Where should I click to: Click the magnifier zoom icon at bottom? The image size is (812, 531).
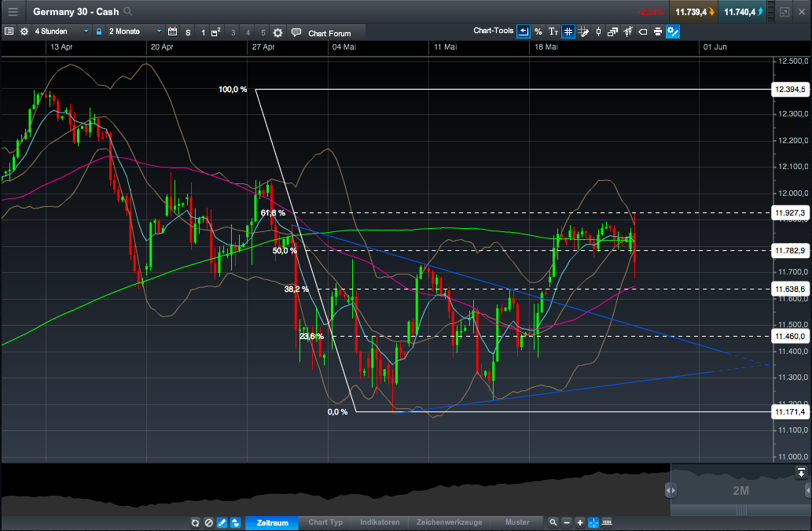553,522
